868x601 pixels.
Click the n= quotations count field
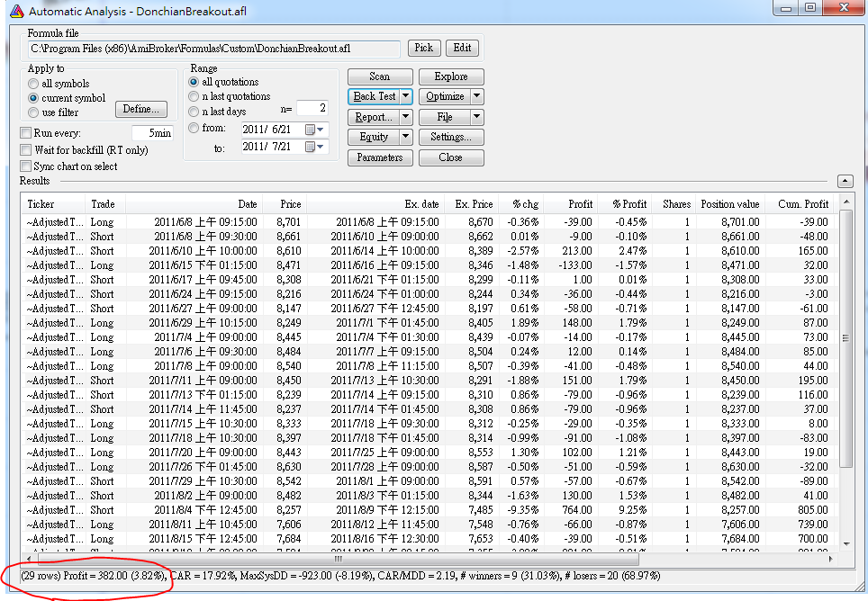tap(312, 108)
